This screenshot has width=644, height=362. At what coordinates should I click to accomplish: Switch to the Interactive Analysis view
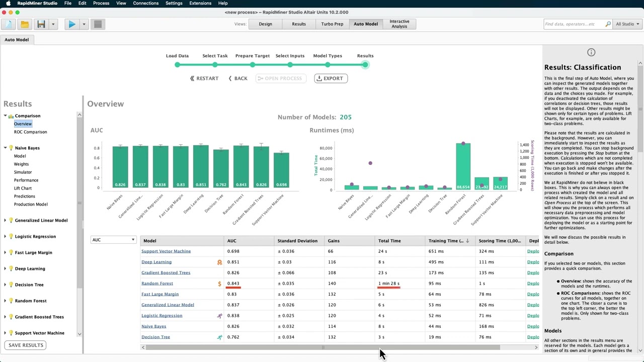coord(399,24)
